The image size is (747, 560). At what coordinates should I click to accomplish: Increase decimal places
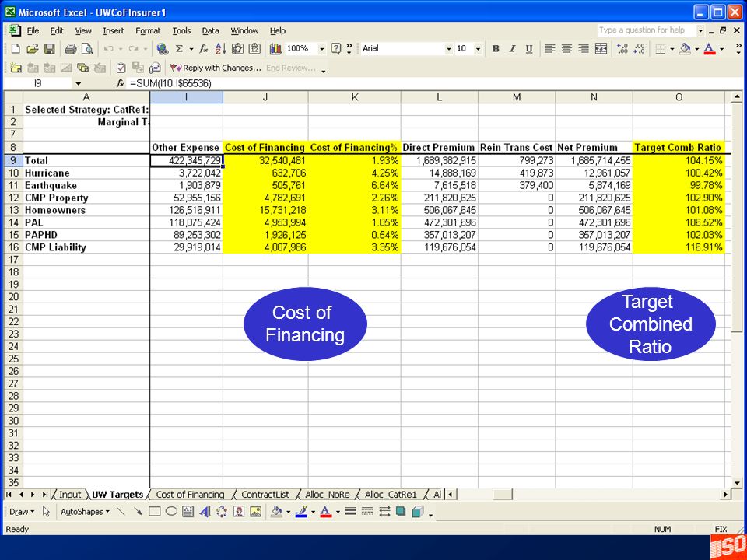pos(622,48)
